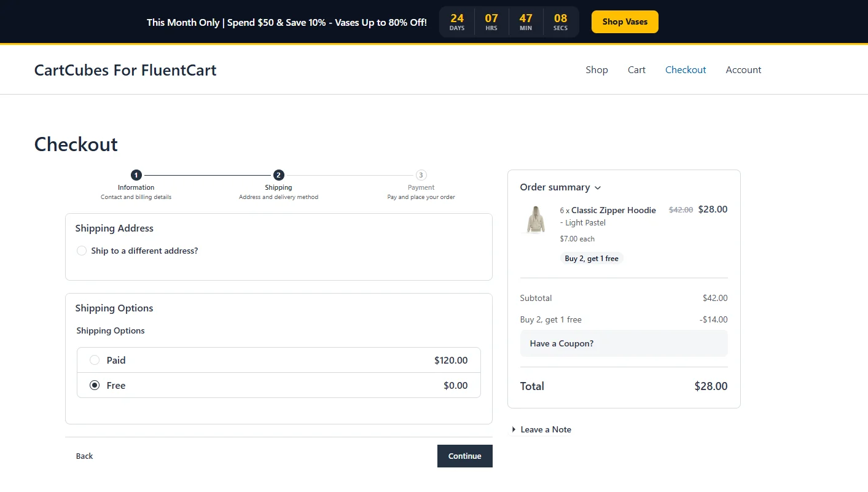Screen dimensions: 868x492
Task: Click the Classic Zipper Hoodie thumbnail
Action: click(x=536, y=220)
